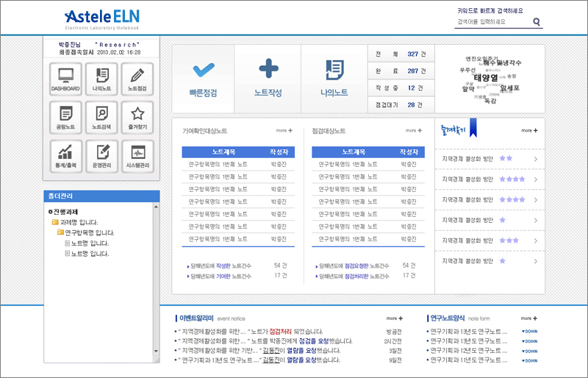Open the 통계/출력 chart icon
This screenshot has width=588, height=378.
[65, 156]
